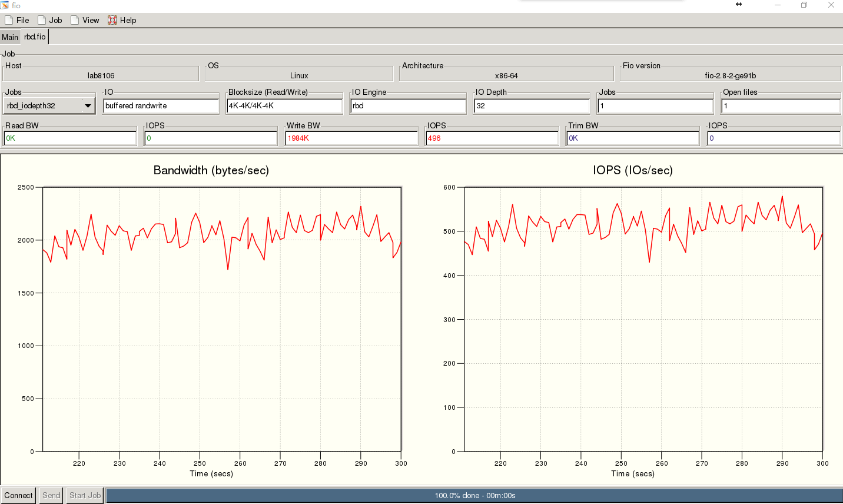Click the File menu page icon
This screenshot has height=504, width=843.
point(9,20)
